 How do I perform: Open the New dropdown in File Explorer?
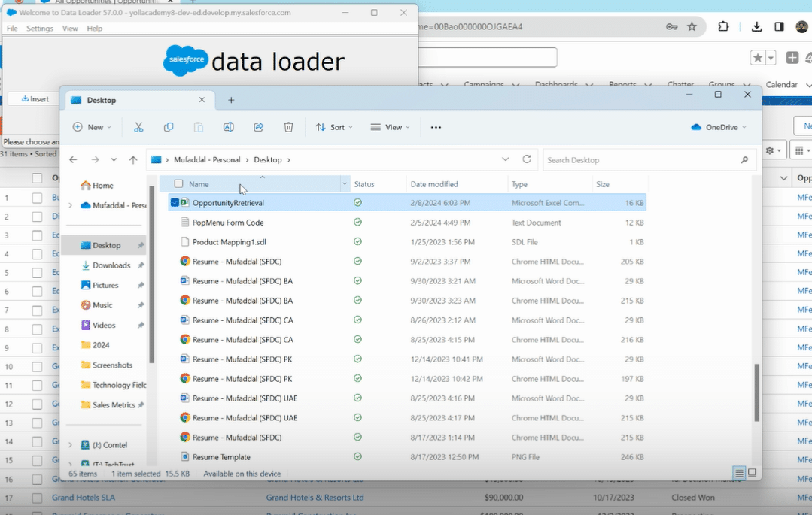click(x=92, y=127)
